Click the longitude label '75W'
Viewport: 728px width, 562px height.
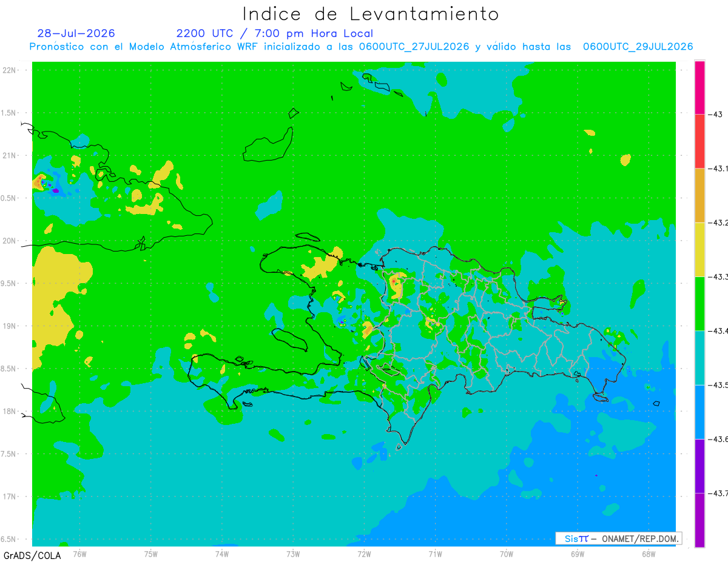[x=150, y=554]
